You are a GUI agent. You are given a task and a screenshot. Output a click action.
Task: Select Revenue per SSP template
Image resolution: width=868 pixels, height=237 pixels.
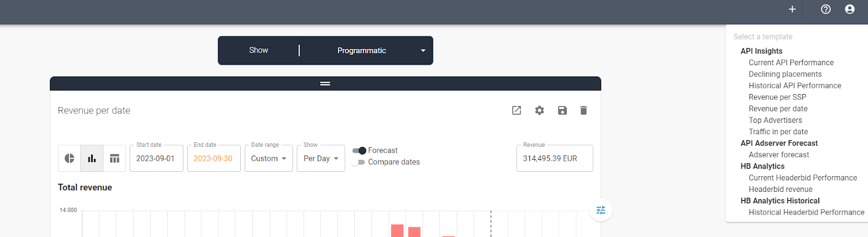pyautogui.click(x=777, y=97)
